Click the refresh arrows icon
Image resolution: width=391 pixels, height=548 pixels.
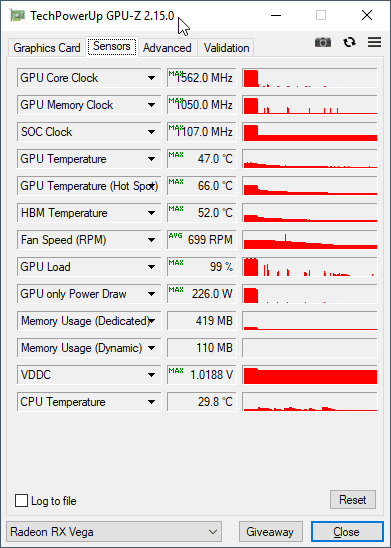(349, 42)
